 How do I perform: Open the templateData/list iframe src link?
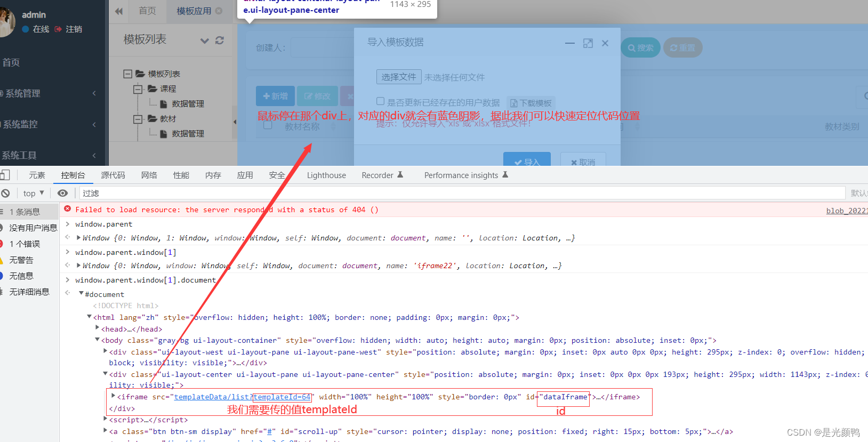[243, 397]
